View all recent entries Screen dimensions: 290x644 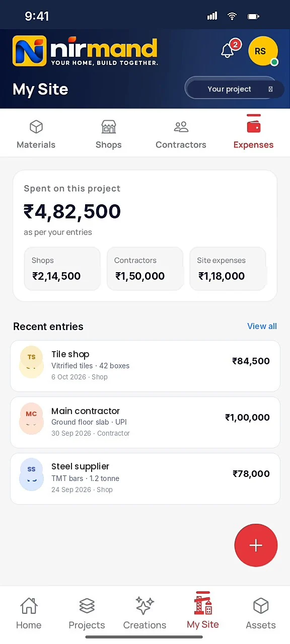(262, 326)
